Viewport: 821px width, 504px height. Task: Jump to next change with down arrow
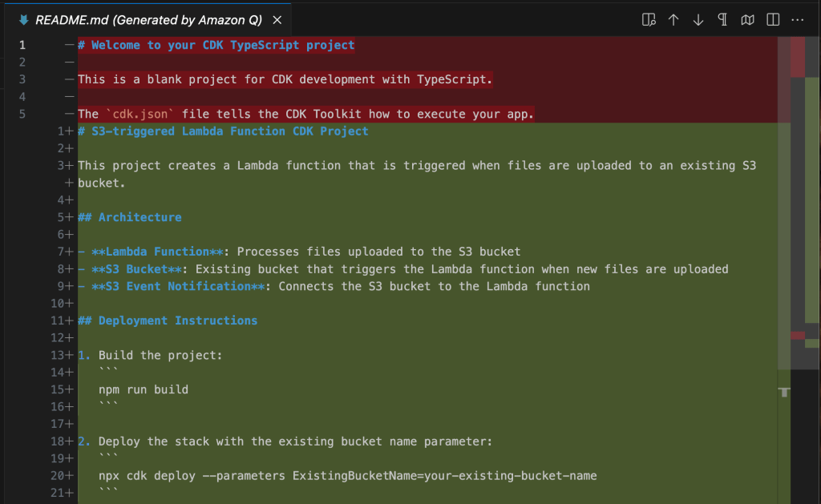[x=698, y=19]
